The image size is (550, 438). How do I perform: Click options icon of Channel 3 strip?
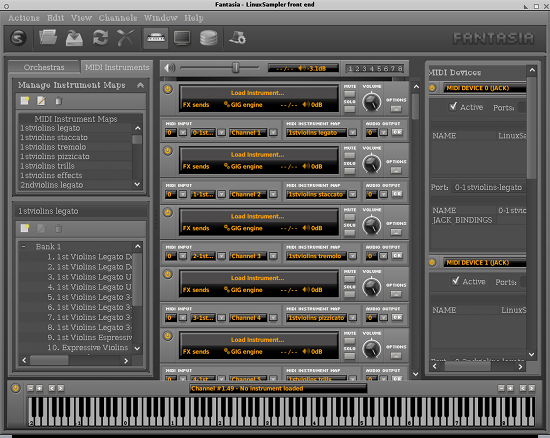[396, 232]
